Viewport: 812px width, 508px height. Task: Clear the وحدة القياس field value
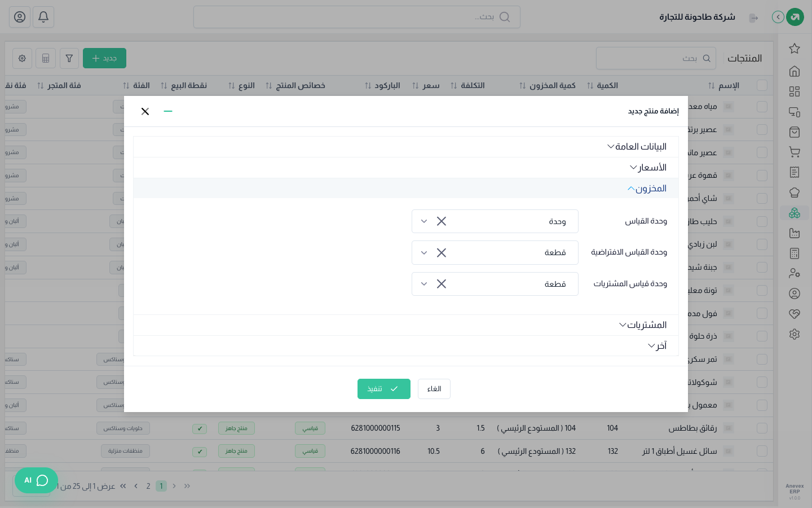pyautogui.click(x=442, y=221)
